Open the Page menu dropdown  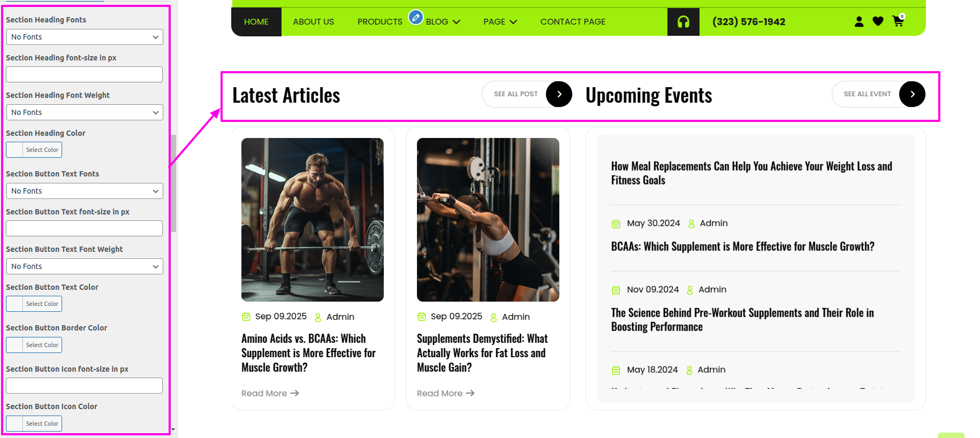pyautogui.click(x=500, y=22)
